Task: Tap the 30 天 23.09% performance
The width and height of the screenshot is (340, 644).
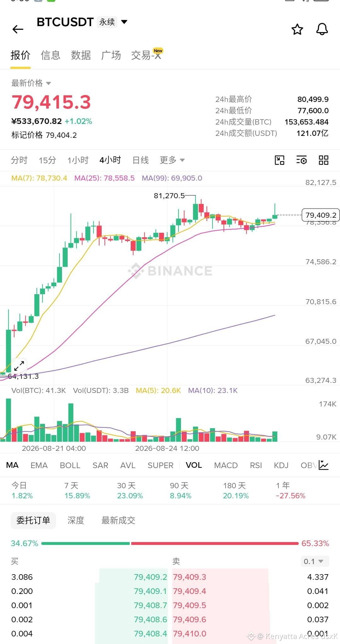Action: click(x=130, y=490)
